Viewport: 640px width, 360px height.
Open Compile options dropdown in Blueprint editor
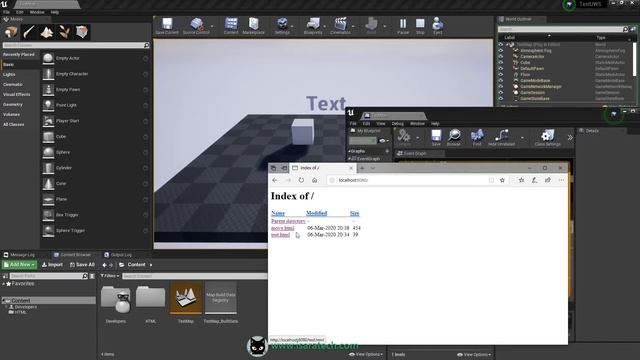tap(418, 138)
